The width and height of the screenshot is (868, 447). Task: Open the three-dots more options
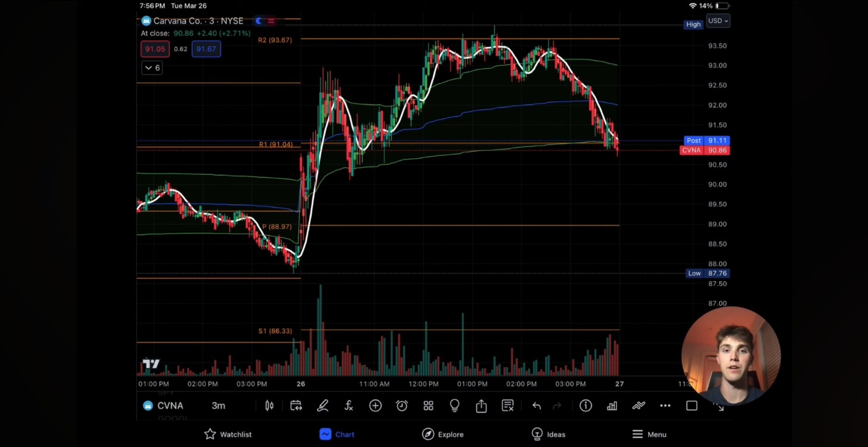click(x=665, y=405)
